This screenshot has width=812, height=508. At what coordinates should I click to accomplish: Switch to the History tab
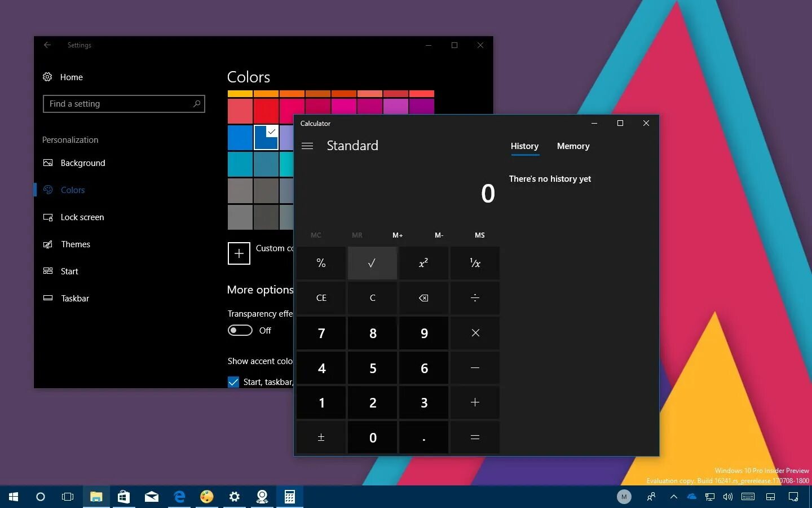[x=524, y=146]
